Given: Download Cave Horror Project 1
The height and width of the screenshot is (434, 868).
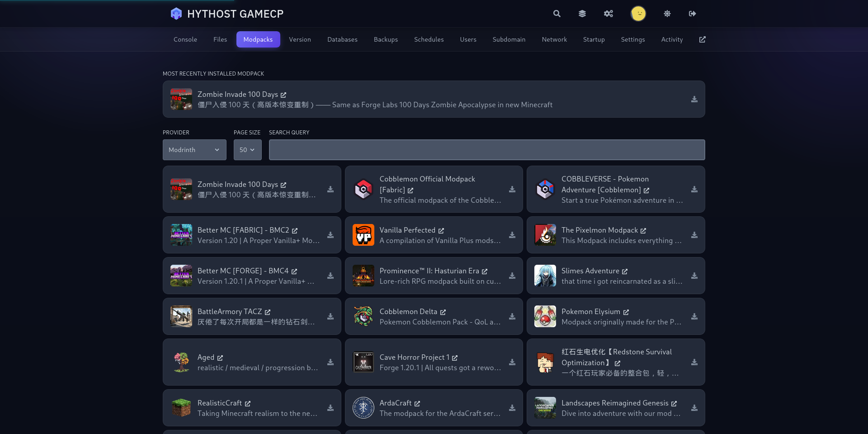Looking at the screenshot, I should pos(512,362).
